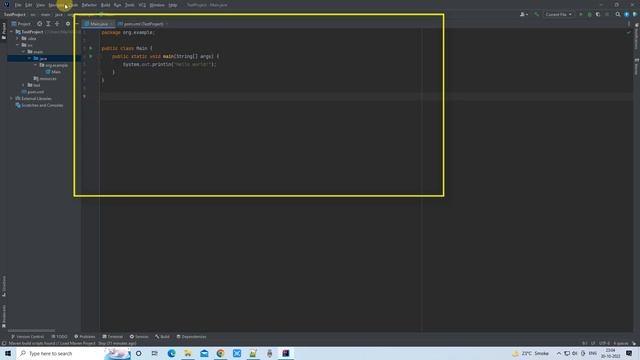Open the Current File run configuration dropdown
The image size is (640, 360).
558,14
